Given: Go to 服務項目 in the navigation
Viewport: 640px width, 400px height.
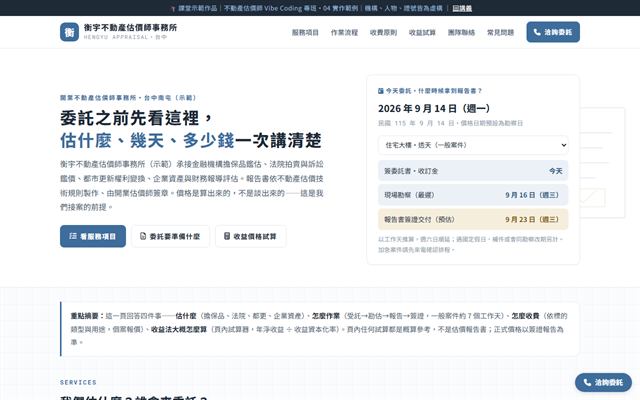Looking at the screenshot, I should click(305, 32).
